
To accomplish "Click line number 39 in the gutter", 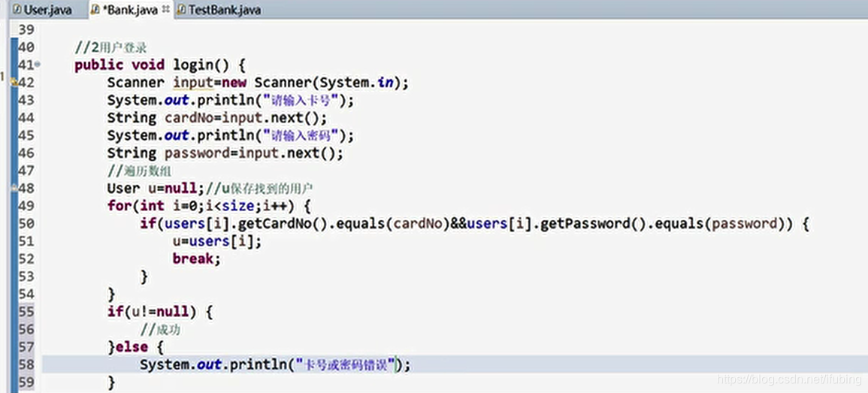I will (26, 30).
